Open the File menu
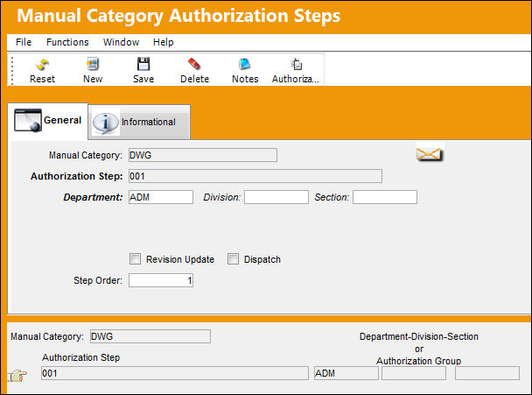 (x=24, y=42)
